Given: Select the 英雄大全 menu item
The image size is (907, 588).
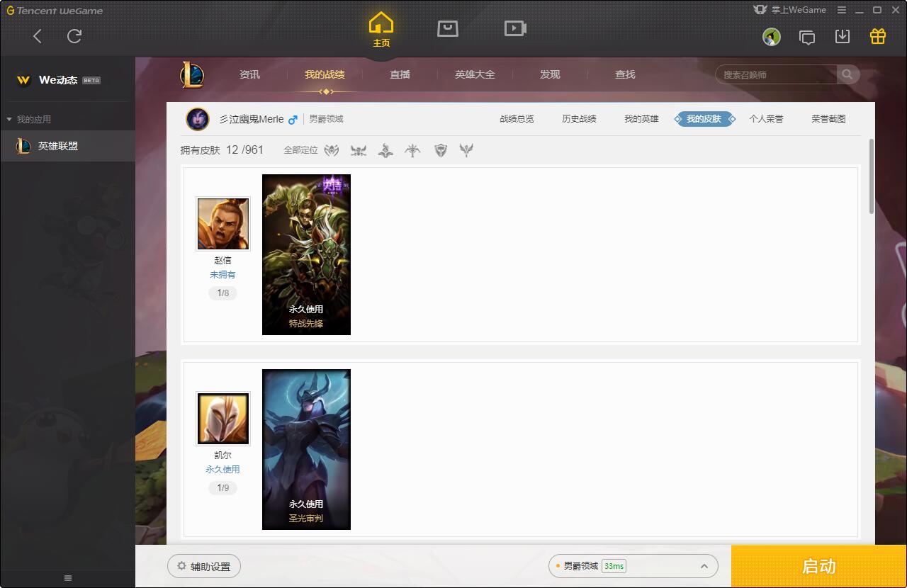Looking at the screenshot, I should pyautogui.click(x=475, y=74).
